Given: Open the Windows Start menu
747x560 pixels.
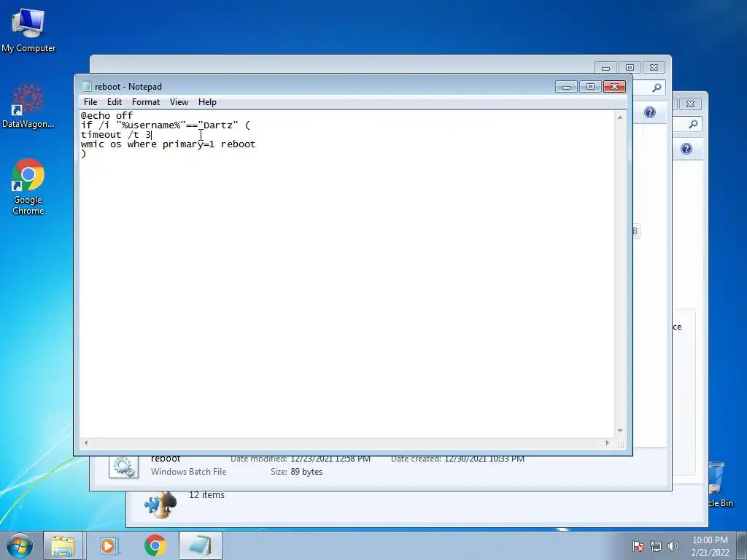Looking at the screenshot, I should point(20,545).
